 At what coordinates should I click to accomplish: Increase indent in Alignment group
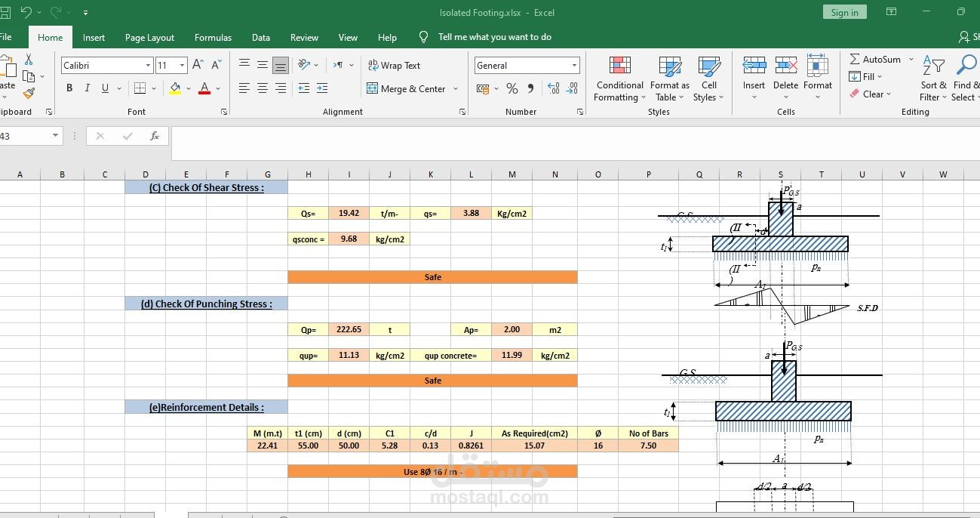click(322, 88)
